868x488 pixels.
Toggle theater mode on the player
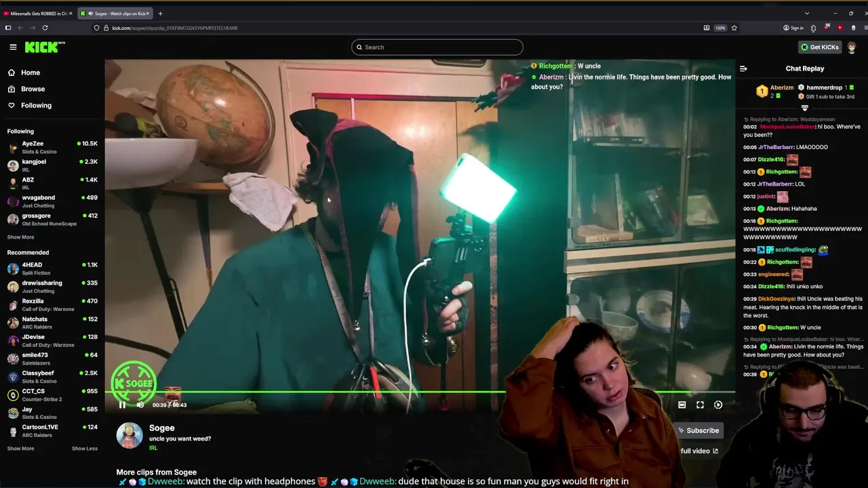682,405
